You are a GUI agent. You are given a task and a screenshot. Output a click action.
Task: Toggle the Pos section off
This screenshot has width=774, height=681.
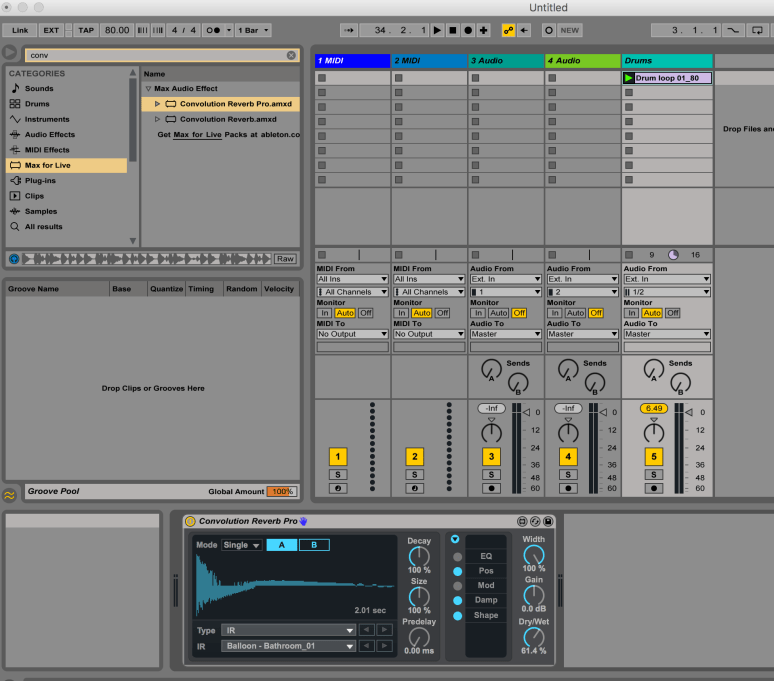tap(458, 571)
